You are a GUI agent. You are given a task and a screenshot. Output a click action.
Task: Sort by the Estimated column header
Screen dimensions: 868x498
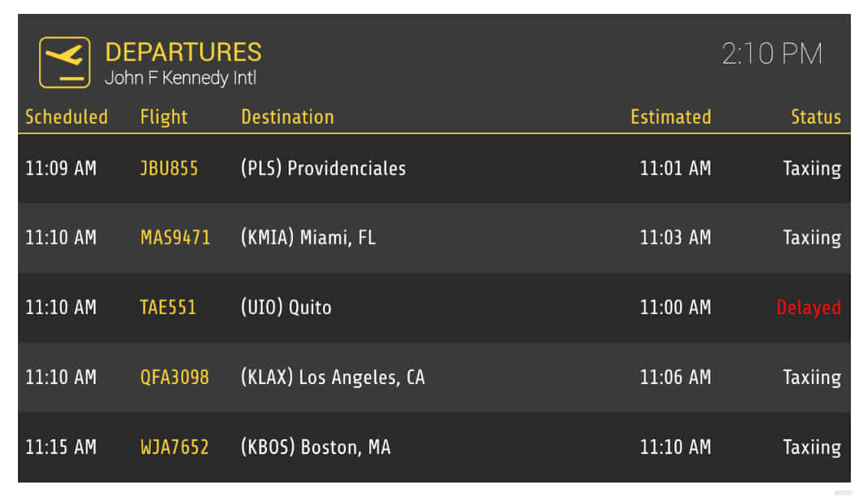pyautogui.click(x=671, y=117)
